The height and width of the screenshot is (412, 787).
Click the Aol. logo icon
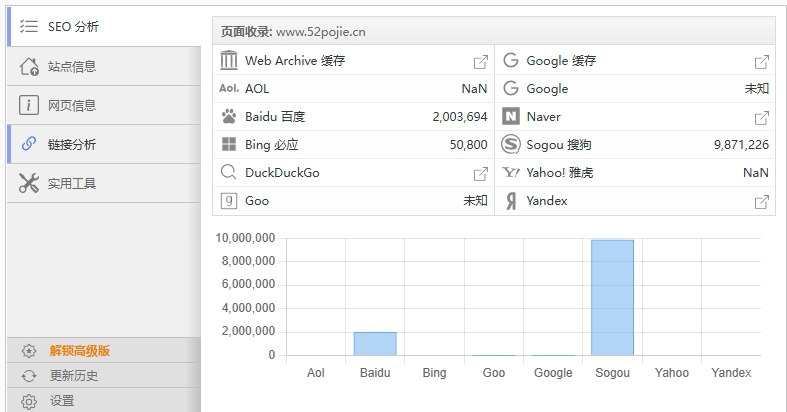pos(229,88)
